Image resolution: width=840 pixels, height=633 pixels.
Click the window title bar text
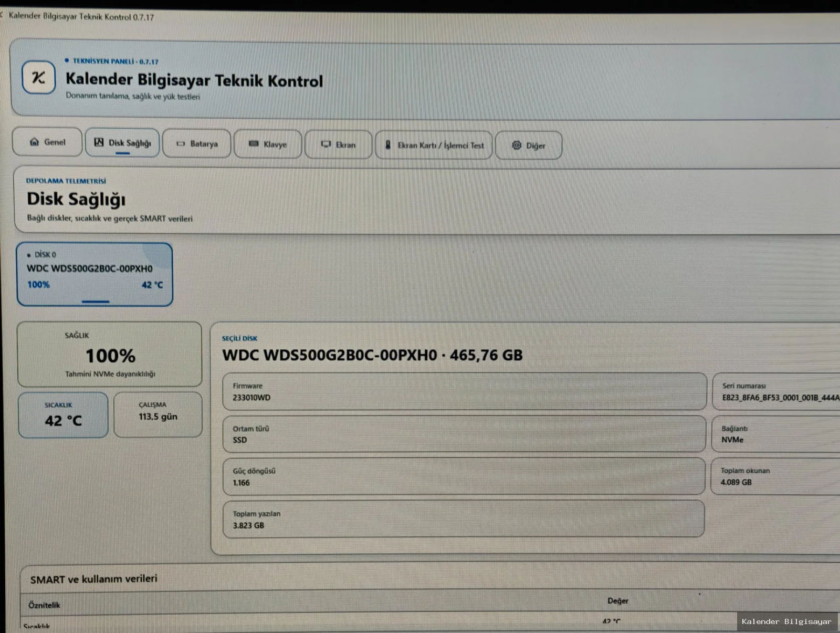coord(81,16)
